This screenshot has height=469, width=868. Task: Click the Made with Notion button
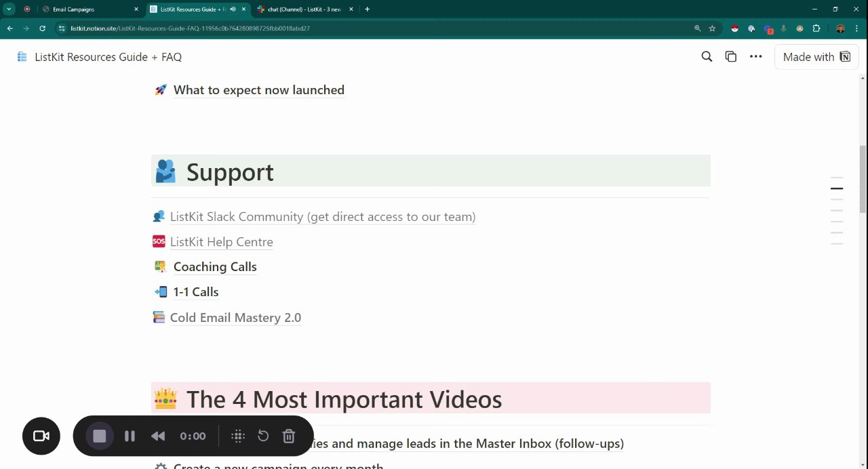816,57
